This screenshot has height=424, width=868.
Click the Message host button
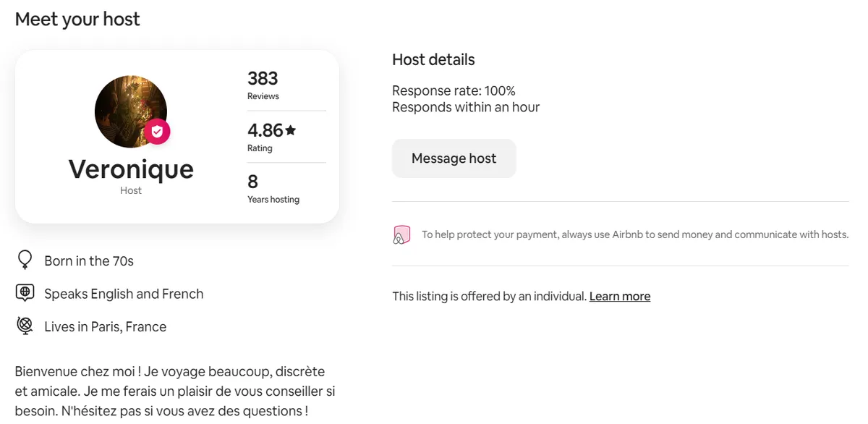click(x=454, y=158)
